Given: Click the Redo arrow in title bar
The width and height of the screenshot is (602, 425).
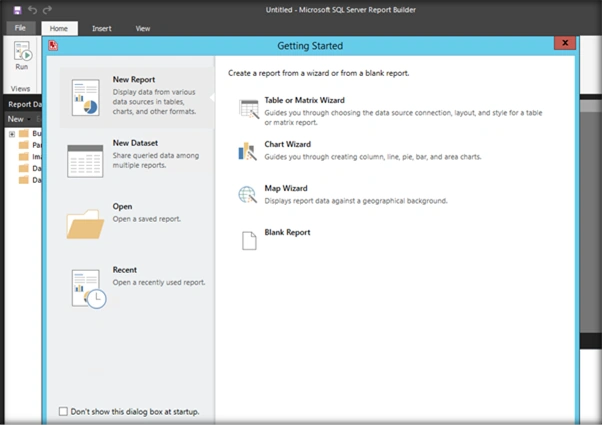Looking at the screenshot, I should (x=47, y=10).
